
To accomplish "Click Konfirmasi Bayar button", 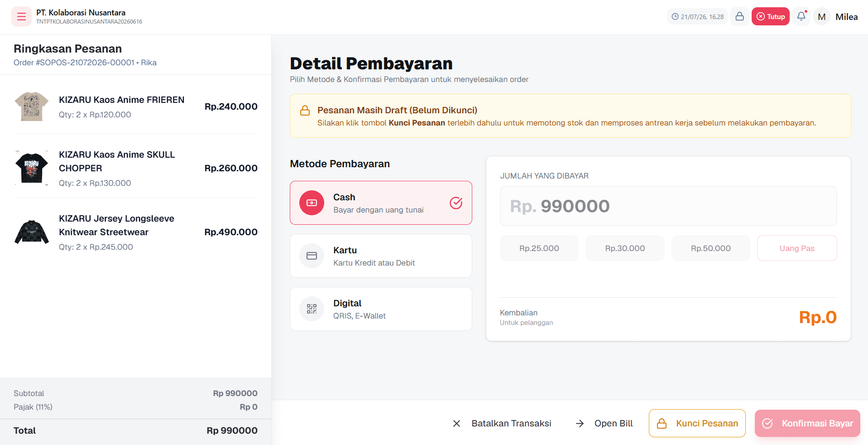I will coord(807,423).
